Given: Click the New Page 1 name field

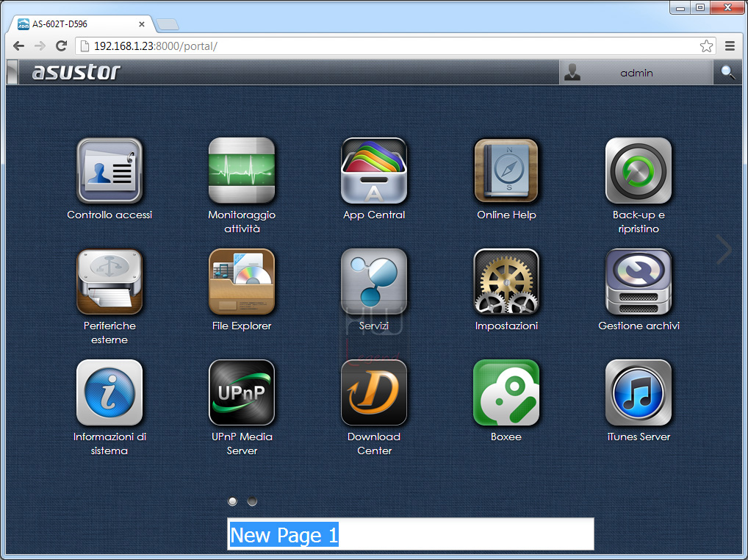Looking at the screenshot, I should [410, 534].
